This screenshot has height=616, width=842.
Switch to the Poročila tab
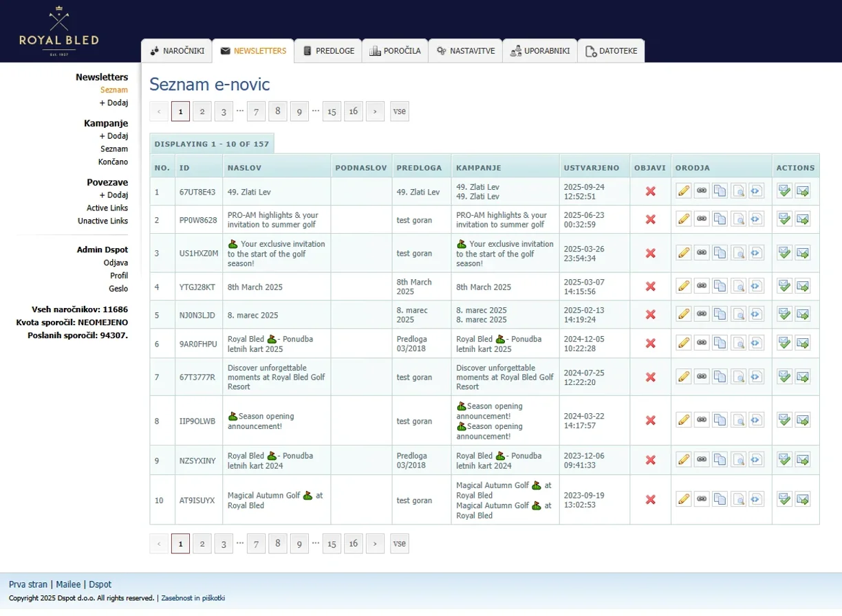[395, 51]
